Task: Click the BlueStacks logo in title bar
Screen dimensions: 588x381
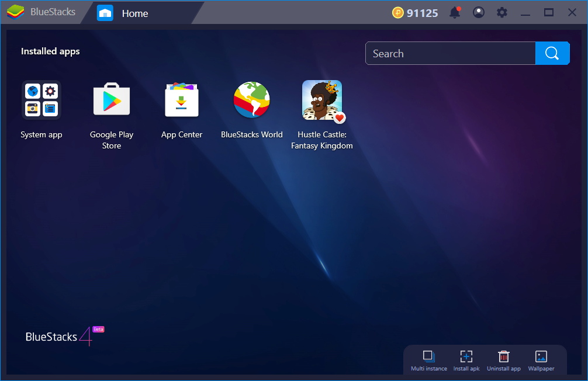Action: [x=15, y=12]
